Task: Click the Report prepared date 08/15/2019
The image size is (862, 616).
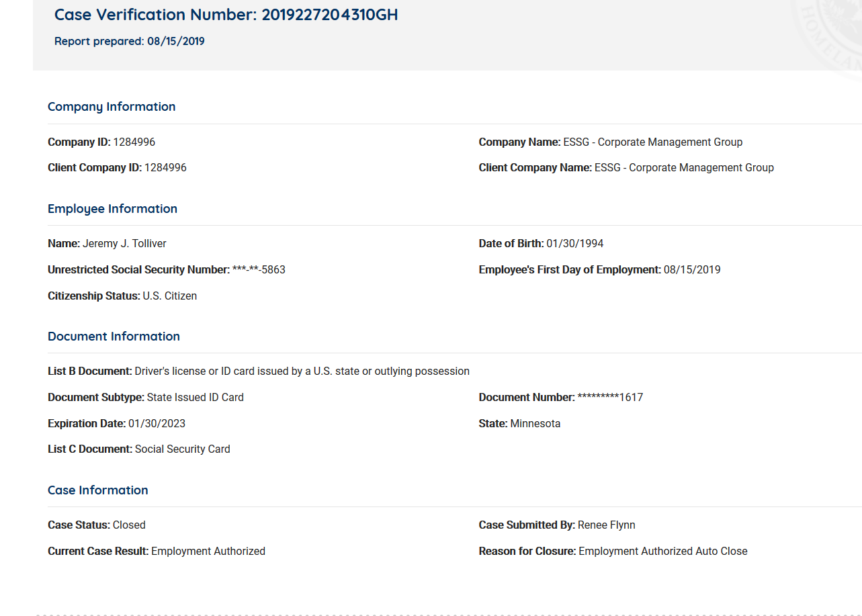Action: click(x=175, y=42)
